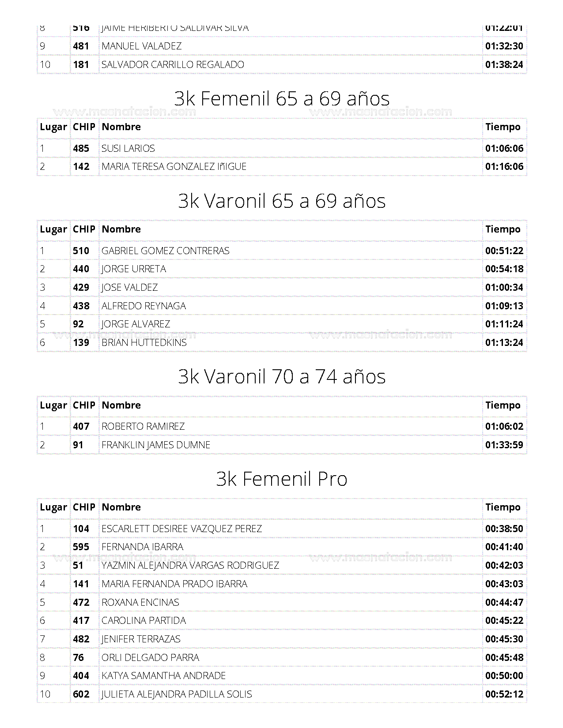This screenshot has height=728, width=563.
Task: Click the Tiempo header in Femenil Pro table
Action: [503, 507]
